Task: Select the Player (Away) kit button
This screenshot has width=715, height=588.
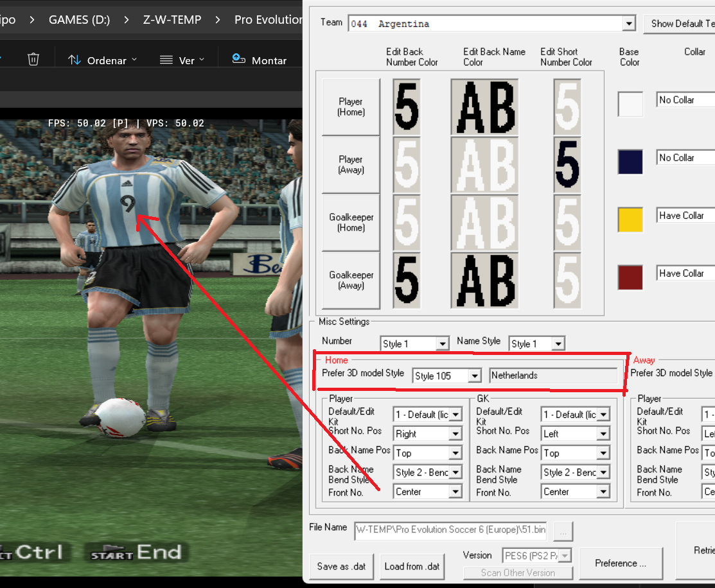Action: pos(351,164)
